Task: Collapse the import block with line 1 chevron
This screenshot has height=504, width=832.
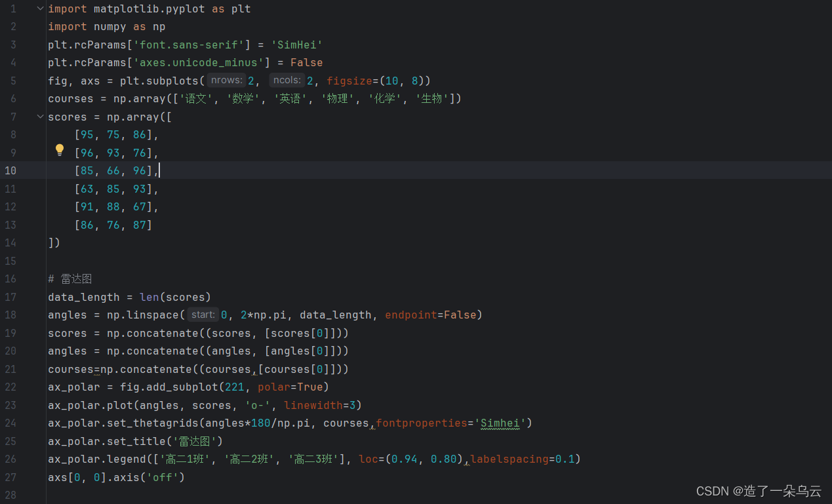Action: (39, 8)
